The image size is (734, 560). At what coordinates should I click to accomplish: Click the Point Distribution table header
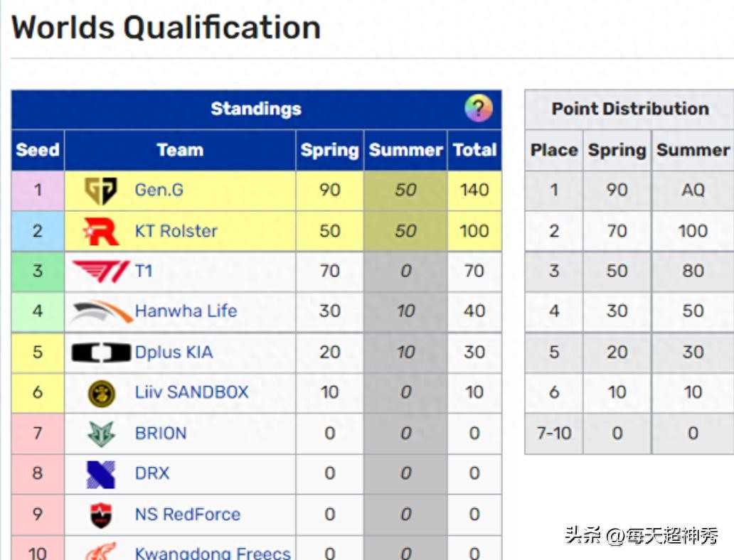[630, 109]
